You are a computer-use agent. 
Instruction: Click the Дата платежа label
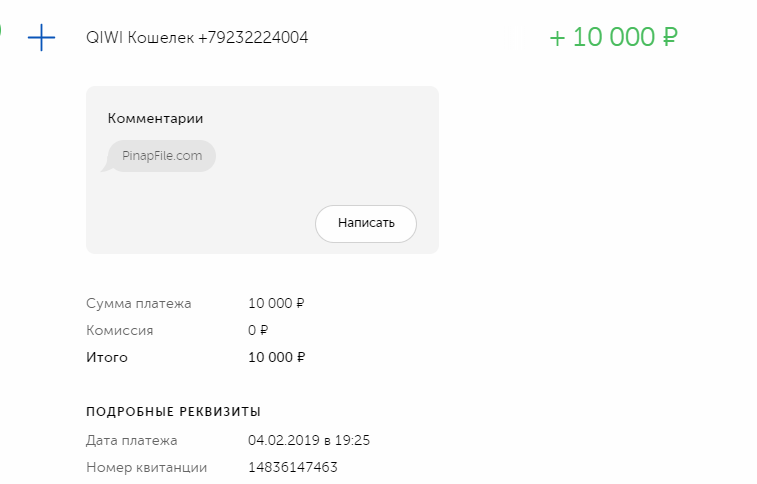point(132,440)
